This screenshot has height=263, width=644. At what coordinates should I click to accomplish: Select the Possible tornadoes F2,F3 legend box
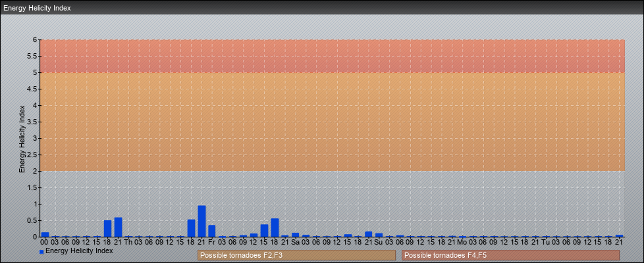(296, 255)
